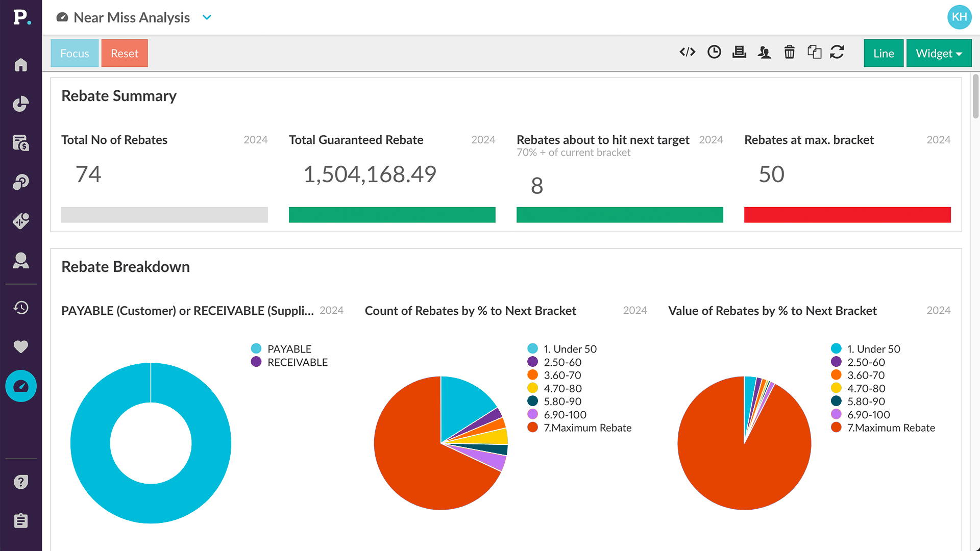Open the heart favorites sidebar icon
This screenshot has height=551, width=980.
21,347
